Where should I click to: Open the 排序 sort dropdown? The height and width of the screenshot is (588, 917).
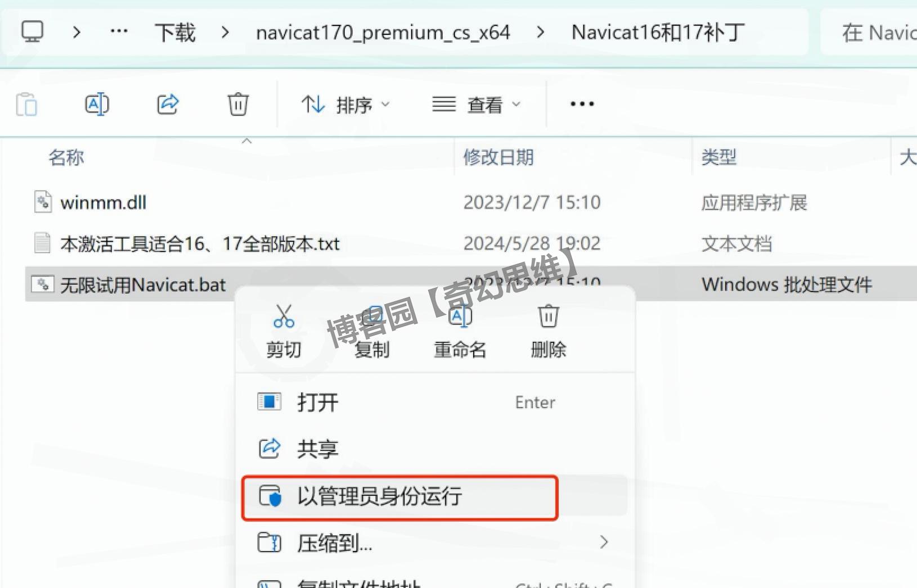click(x=345, y=105)
